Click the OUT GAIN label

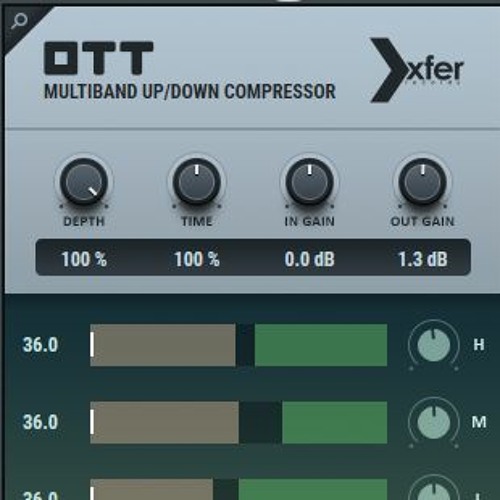coord(423,222)
